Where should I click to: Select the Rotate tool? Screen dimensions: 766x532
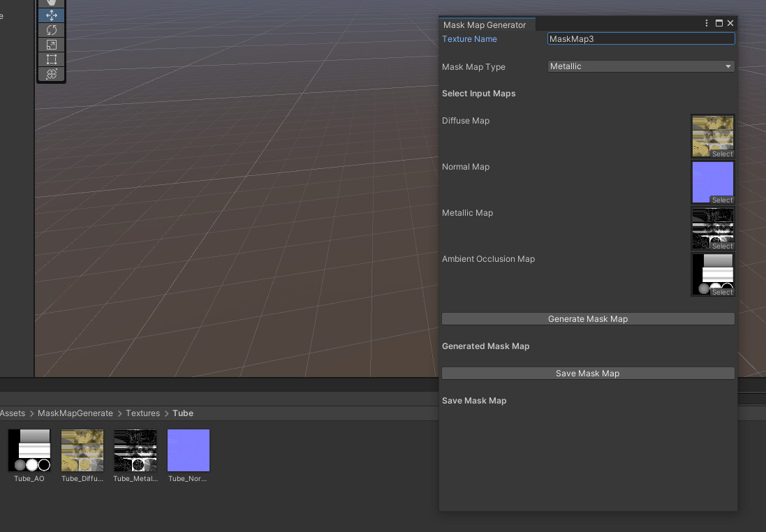point(52,30)
